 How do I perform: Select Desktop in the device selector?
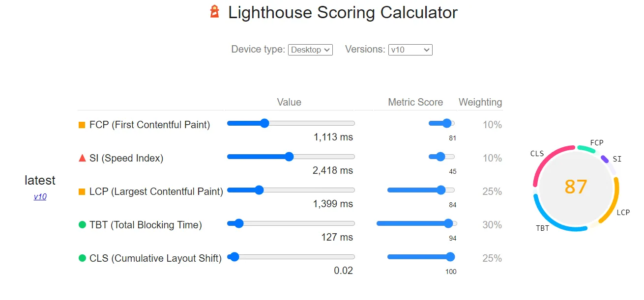coord(310,50)
